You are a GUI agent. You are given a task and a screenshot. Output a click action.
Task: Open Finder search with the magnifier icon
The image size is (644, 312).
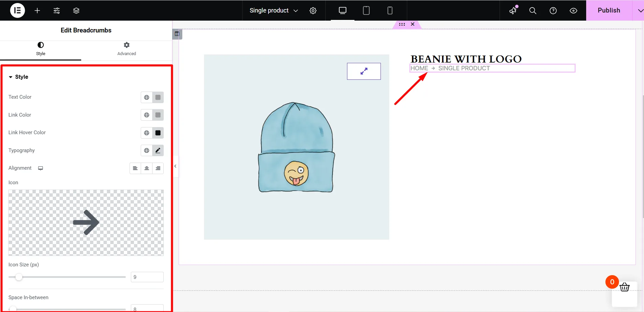(x=532, y=10)
